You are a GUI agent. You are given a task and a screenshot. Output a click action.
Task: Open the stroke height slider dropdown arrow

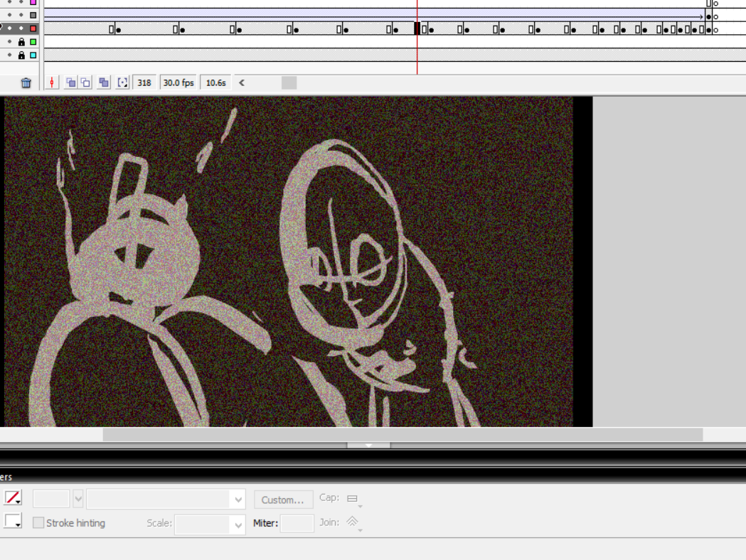coord(78,499)
